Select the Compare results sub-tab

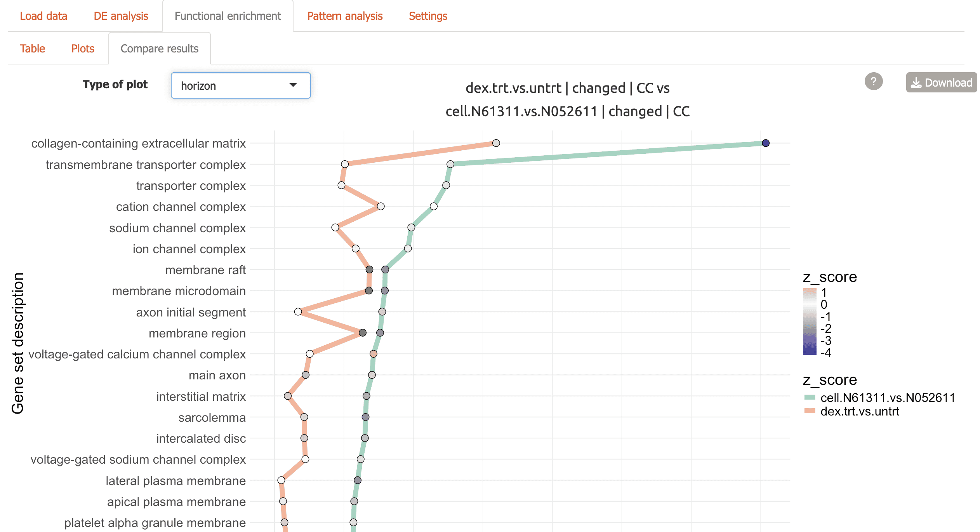[x=159, y=49]
